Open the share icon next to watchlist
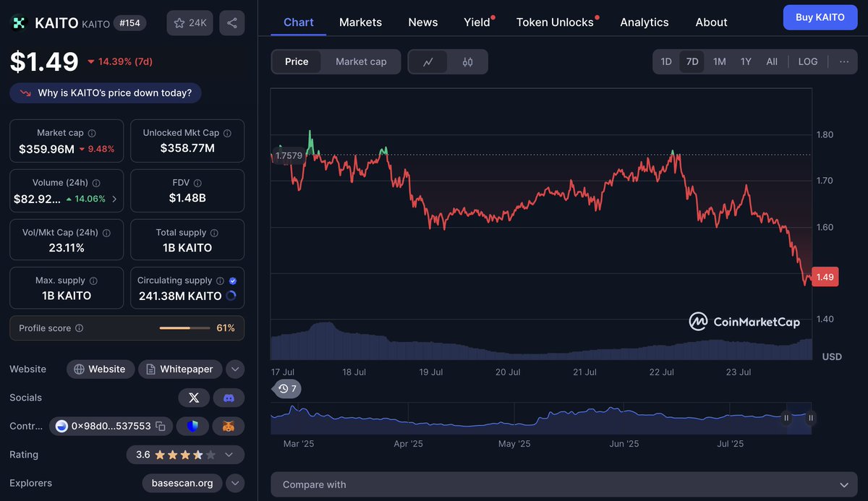The width and height of the screenshot is (868, 501). pos(231,23)
